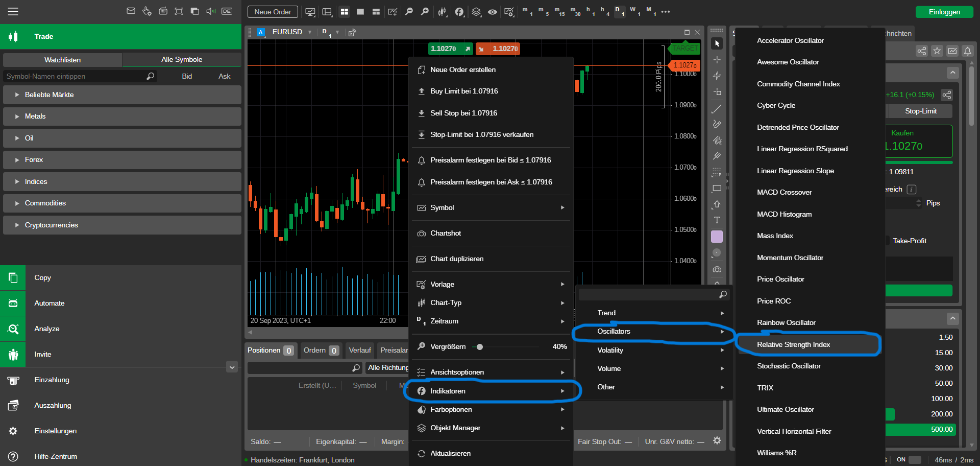Open the Chartshot camera tool in the right sidebar
Viewport: 980px width, 466px height.
click(x=717, y=269)
